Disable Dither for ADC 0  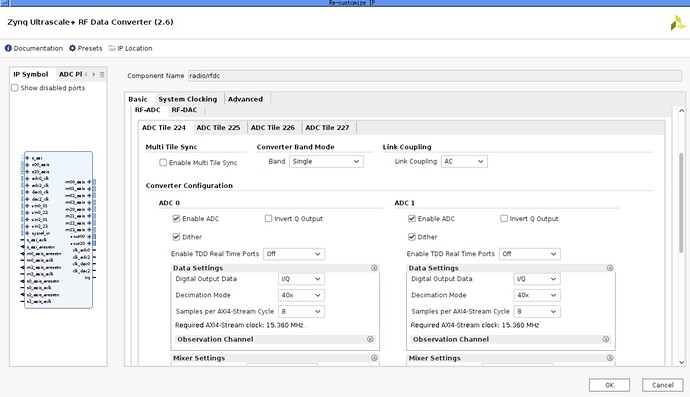176,237
